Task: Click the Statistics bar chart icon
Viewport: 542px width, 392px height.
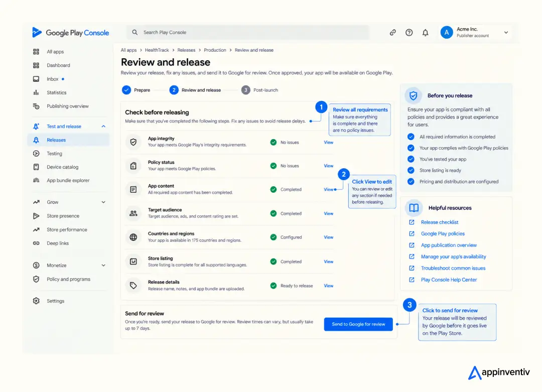Action: (x=36, y=93)
